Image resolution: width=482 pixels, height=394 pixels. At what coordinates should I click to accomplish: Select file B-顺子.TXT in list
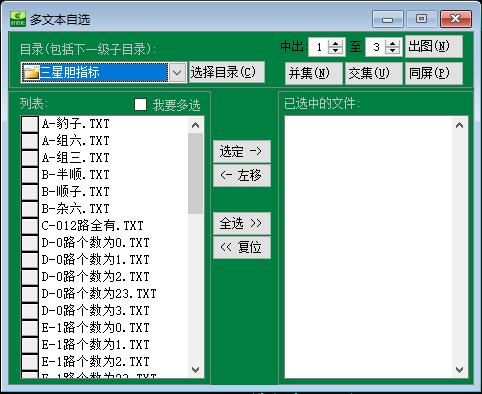pyautogui.click(x=76, y=192)
